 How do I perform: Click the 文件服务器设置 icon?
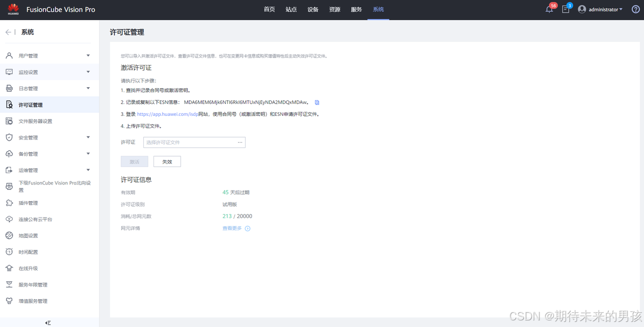[x=9, y=121]
